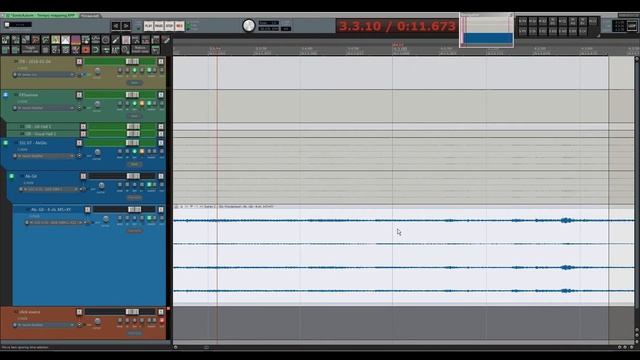Click the magnifier icon in second toolbar row
The height and width of the screenshot is (360, 640).
pos(126,50)
